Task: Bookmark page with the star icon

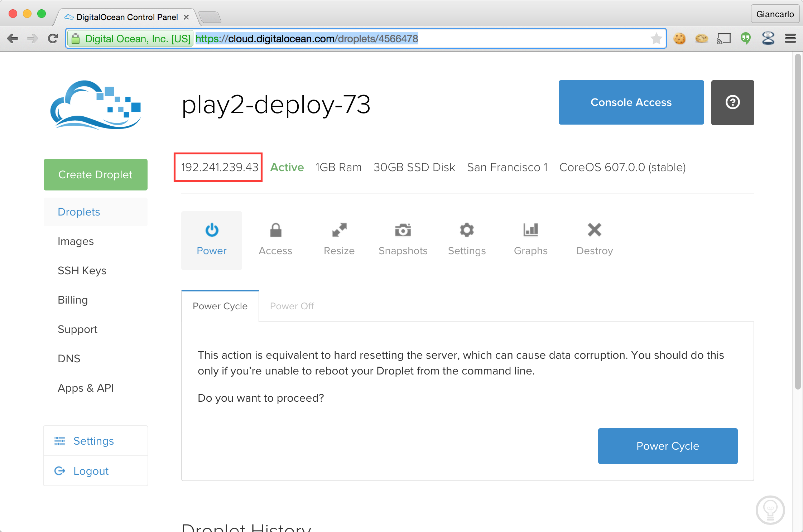Action: pos(657,38)
